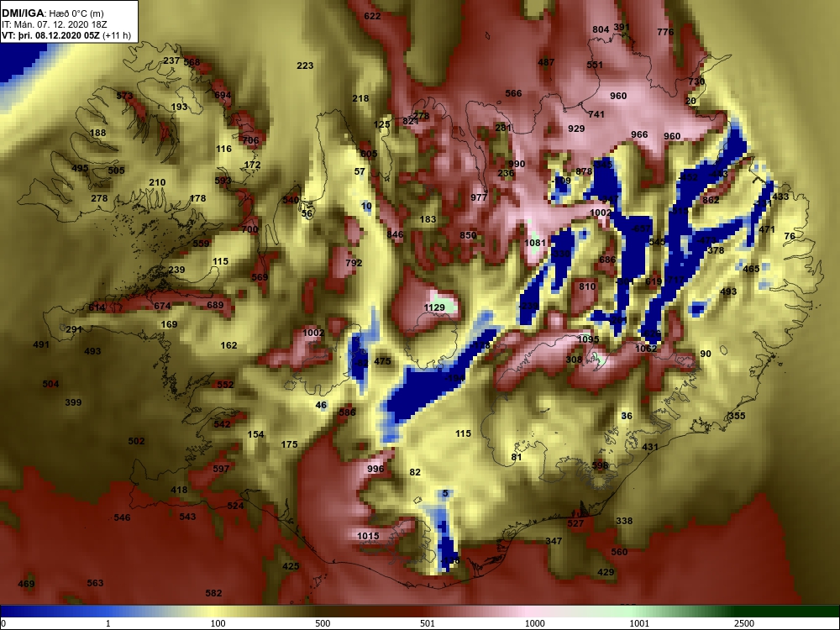Click the map value '76'

(790, 236)
